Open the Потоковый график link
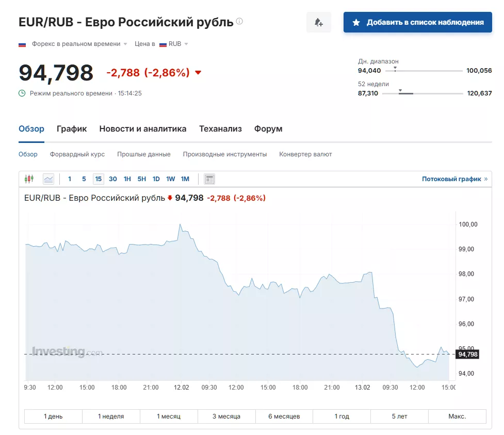Screen dimensions: 504x435 452,179
